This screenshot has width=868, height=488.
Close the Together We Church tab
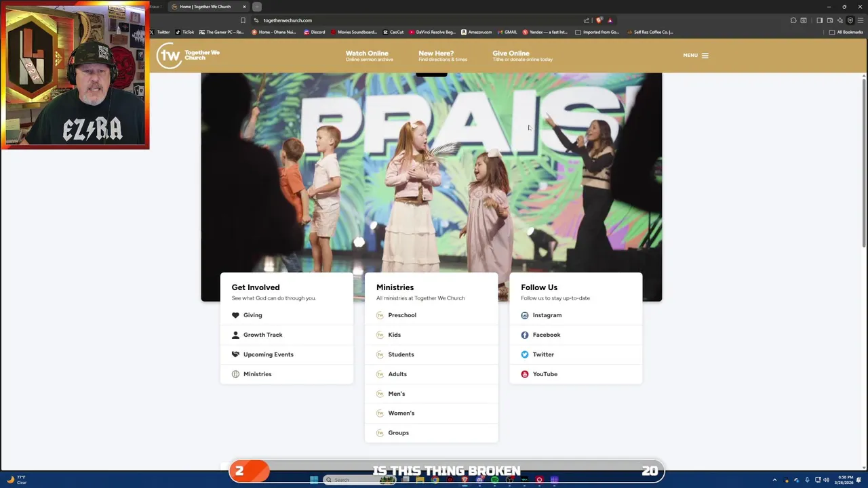pos(244,7)
